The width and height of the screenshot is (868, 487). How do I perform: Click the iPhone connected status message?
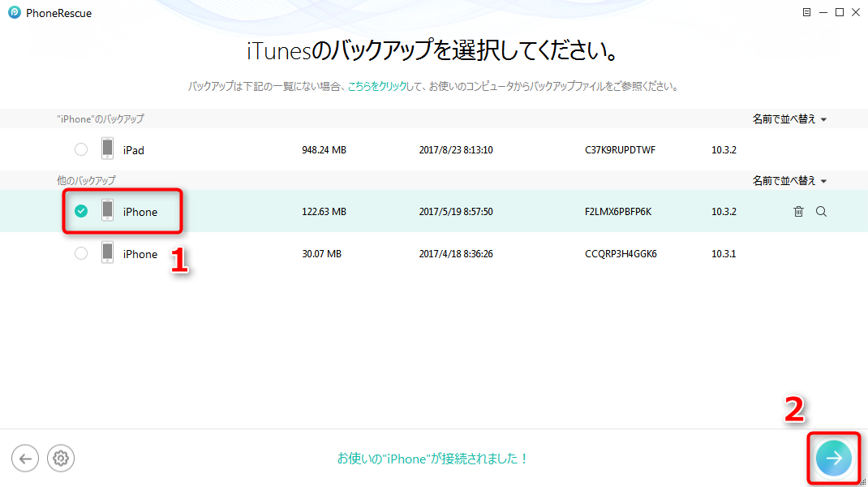[x=432, y=459]
